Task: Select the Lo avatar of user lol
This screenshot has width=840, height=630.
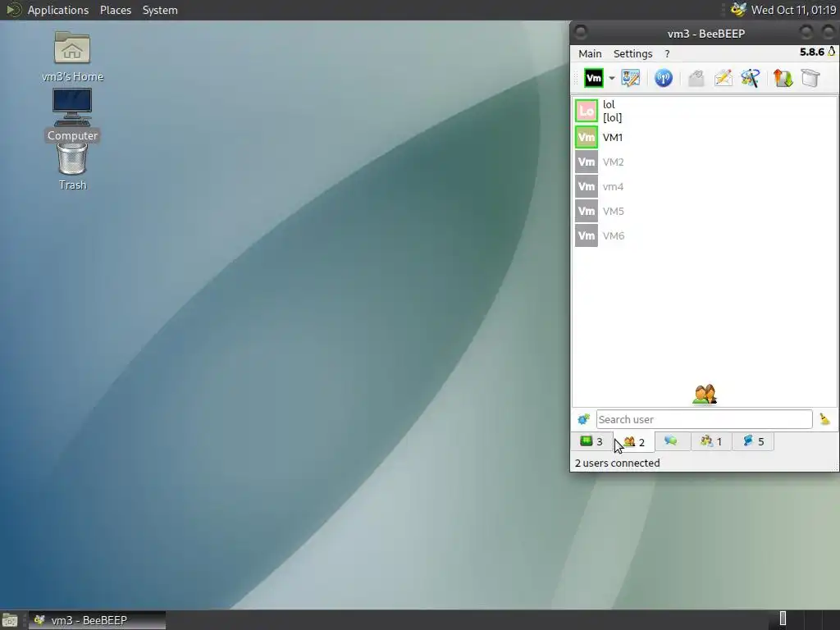Action: tap(586, 111)
